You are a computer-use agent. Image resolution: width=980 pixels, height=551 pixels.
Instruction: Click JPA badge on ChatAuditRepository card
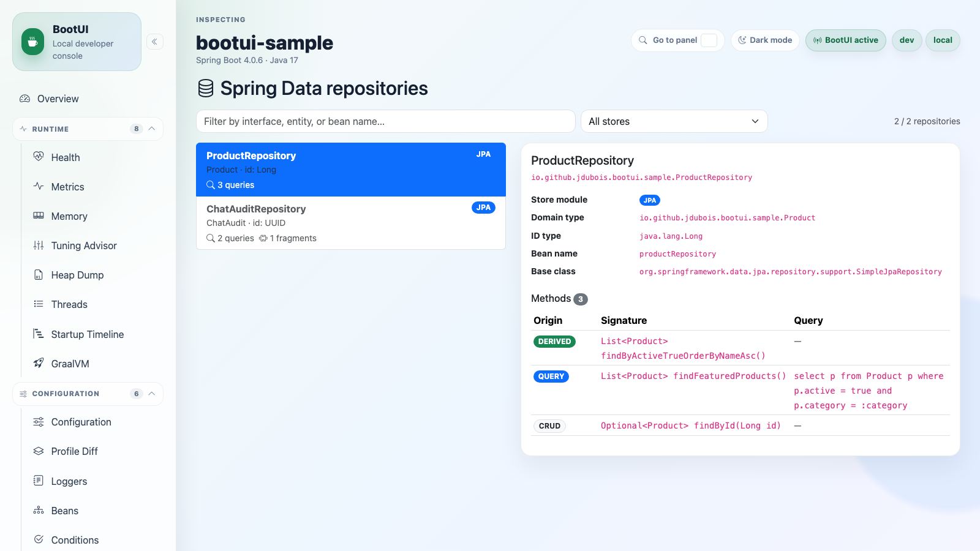pos(483,208)
